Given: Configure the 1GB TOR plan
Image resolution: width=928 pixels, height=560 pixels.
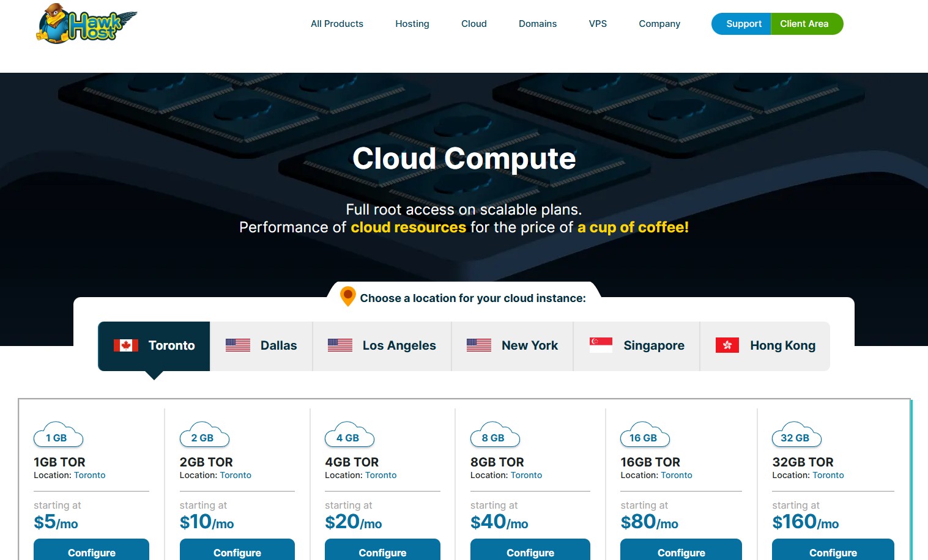Looking at the screenshot, I should [92, 550].
